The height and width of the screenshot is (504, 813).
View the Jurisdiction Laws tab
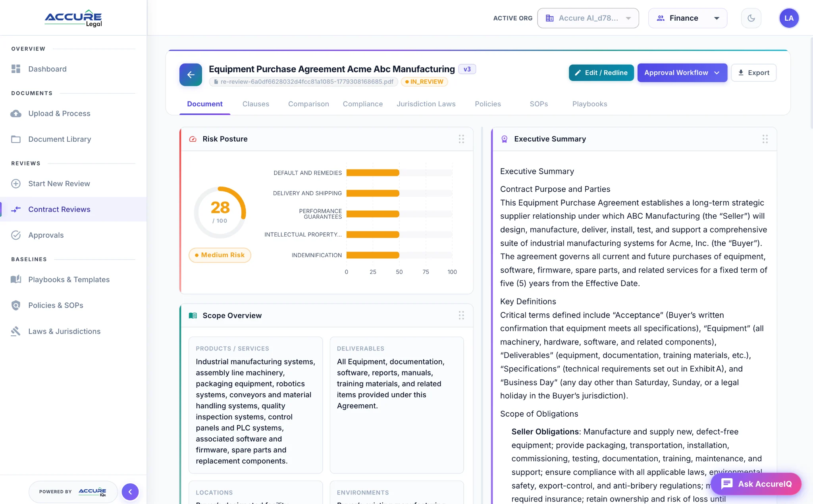(x=426, y=104)
